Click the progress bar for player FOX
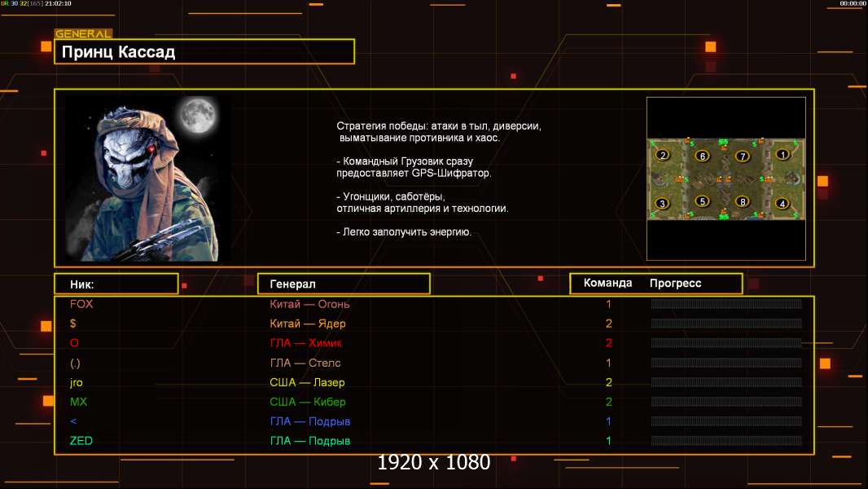This screenshot has height=489, width=868. coord(726,303)
